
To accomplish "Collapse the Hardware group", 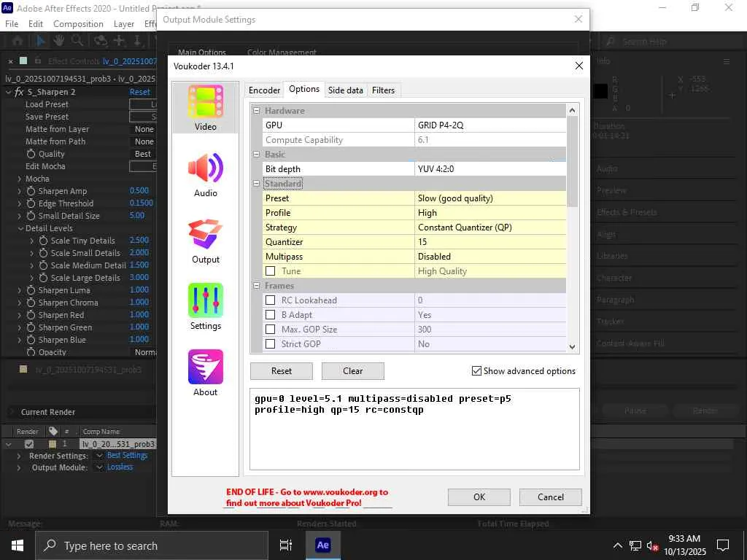I will pyautogui.click(x=256, y=111).
